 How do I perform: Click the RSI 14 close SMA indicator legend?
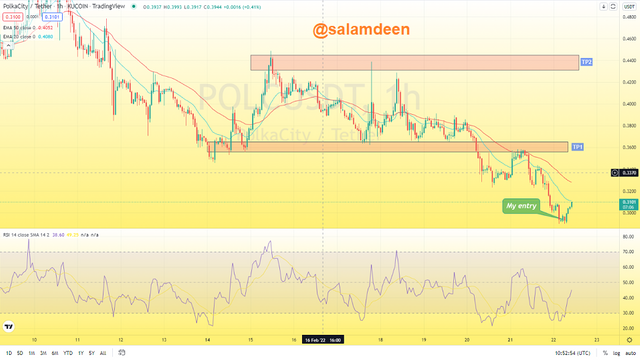point(26,235)
